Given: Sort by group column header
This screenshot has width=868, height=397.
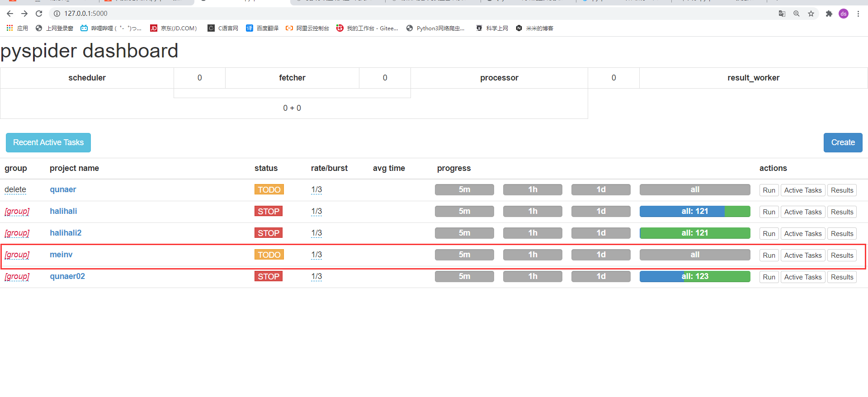Looking at the screenshot, I should point(16,168).
